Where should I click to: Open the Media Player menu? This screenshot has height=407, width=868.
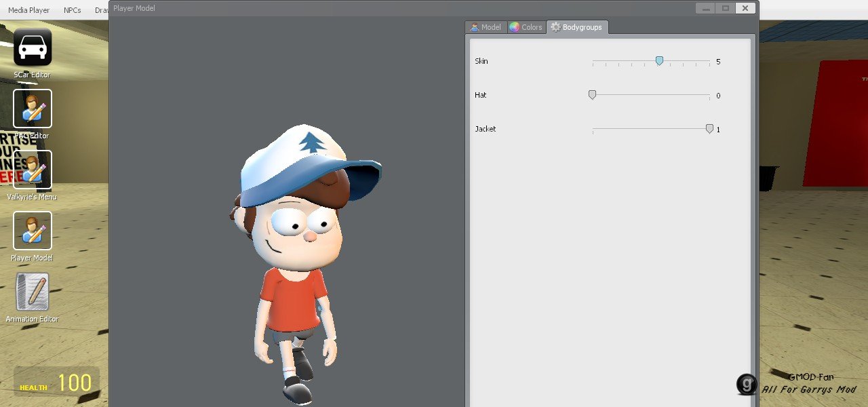click(28, 10)
